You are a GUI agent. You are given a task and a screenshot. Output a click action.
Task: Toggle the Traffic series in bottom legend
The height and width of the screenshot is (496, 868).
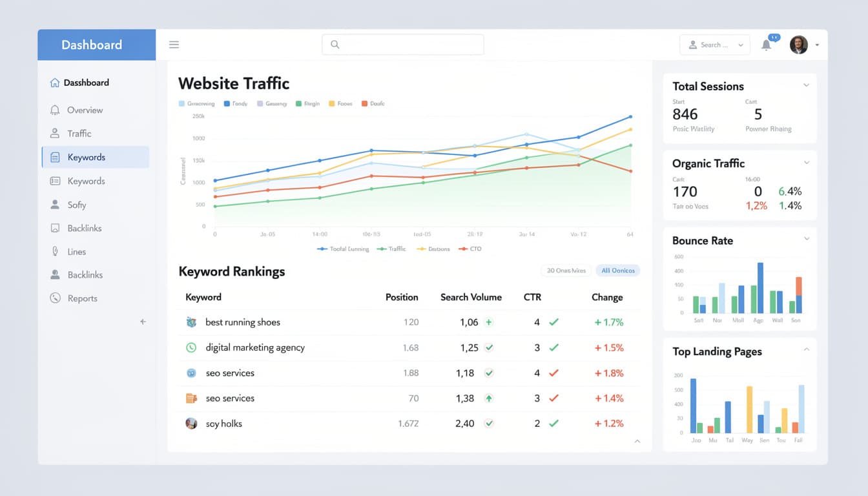[x=391, y=249]
